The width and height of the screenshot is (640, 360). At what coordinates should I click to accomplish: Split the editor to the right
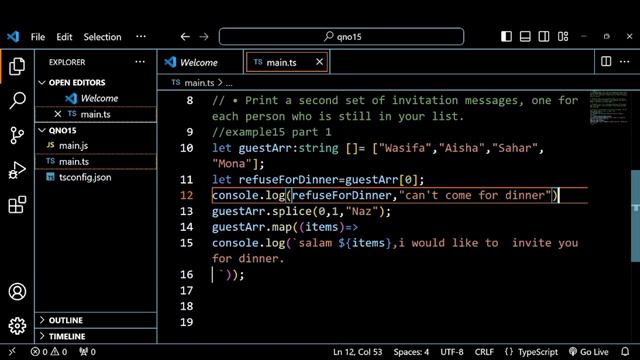pos(606,62)
